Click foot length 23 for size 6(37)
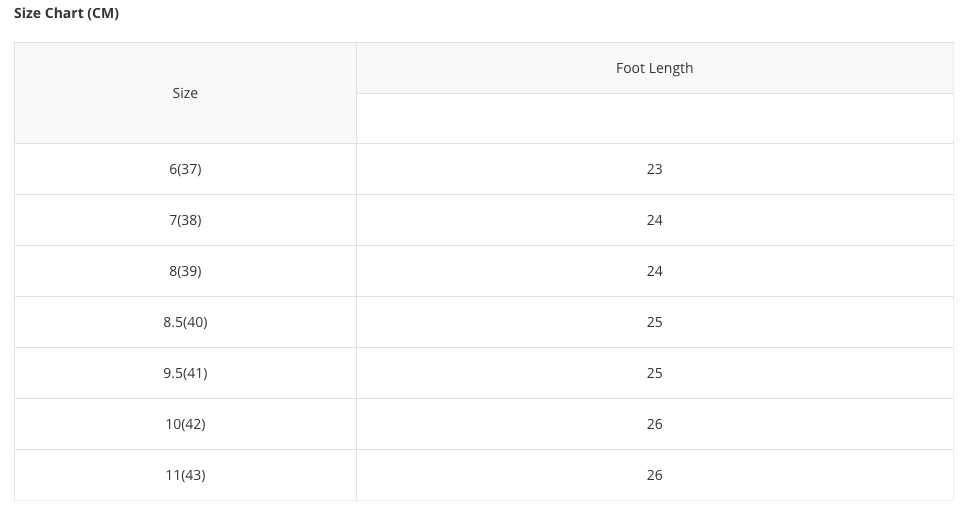The width and height of the screenshot is (974, 523). 654,169
